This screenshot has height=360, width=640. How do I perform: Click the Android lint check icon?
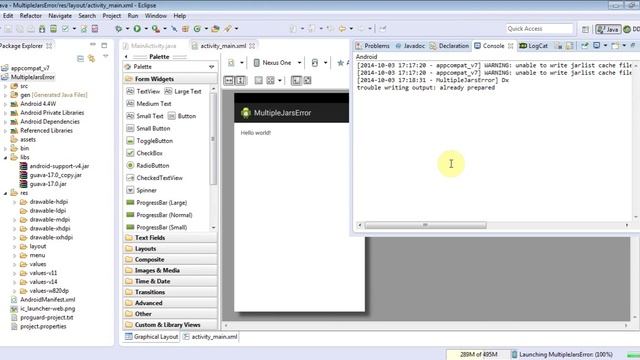point(65,29)
